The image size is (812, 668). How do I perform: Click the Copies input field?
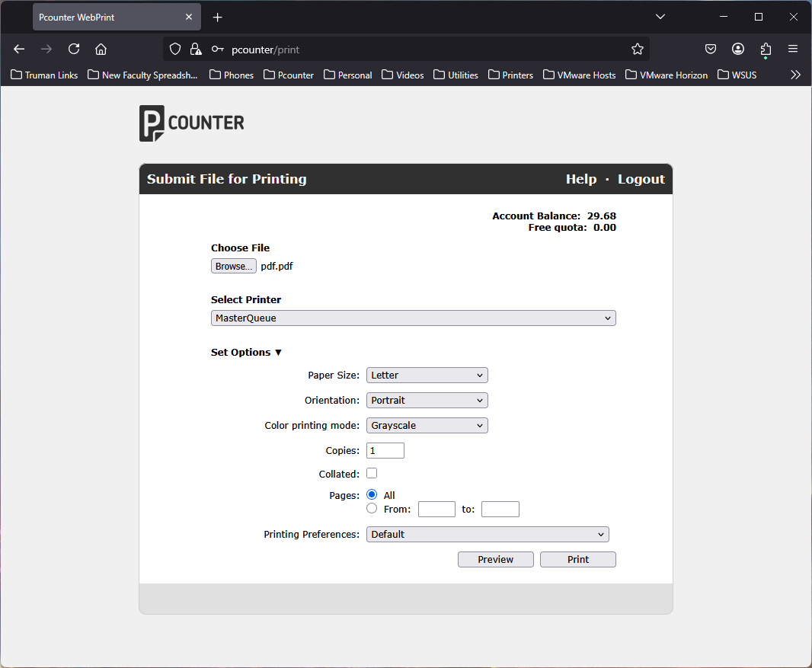[385, 450]
